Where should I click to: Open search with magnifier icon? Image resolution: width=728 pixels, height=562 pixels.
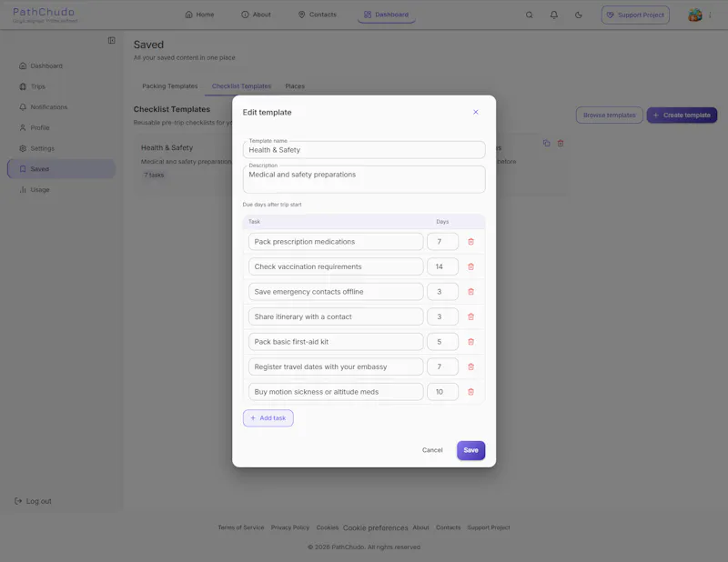(x=529, y=15)
